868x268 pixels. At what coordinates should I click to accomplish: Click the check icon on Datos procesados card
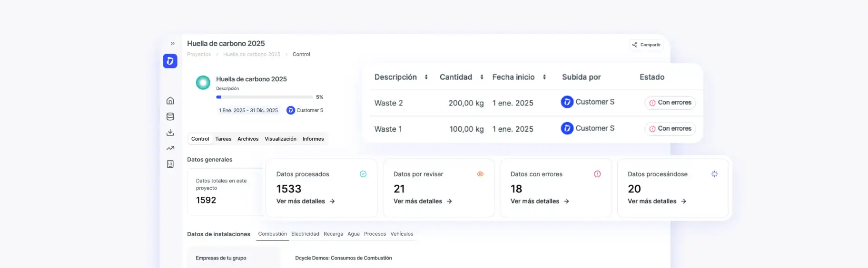pyautogui.click(x=363, y=174)
